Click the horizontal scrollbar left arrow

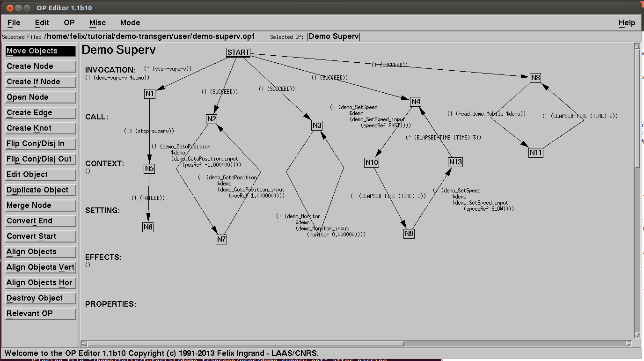point(84,344)
